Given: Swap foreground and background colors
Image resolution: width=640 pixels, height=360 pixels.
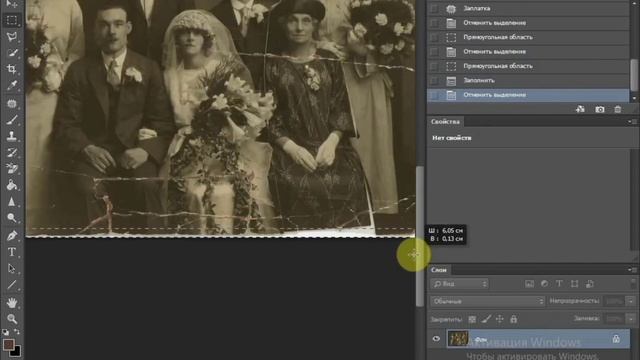Looking at the screenshot, I should point(17,332).
